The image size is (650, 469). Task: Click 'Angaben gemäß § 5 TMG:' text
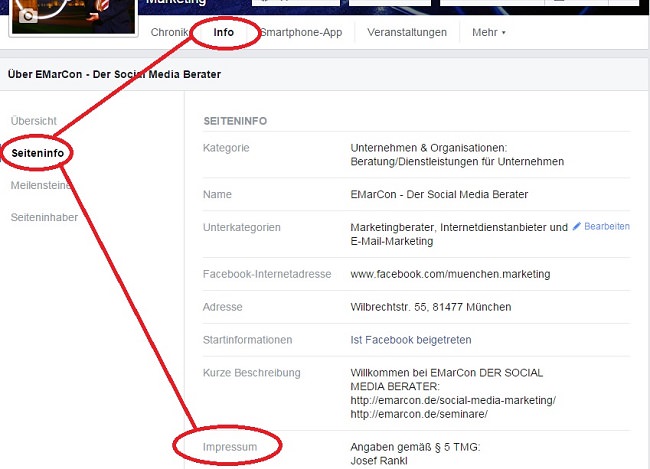point(415,447)
